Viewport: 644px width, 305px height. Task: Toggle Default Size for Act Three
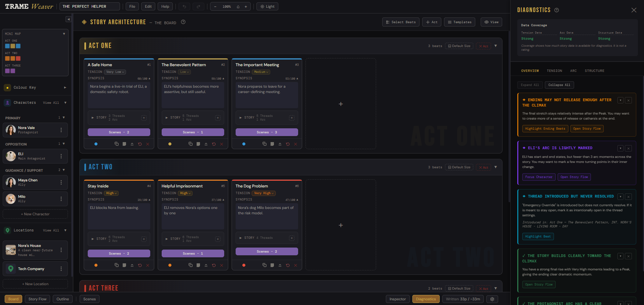459,289
